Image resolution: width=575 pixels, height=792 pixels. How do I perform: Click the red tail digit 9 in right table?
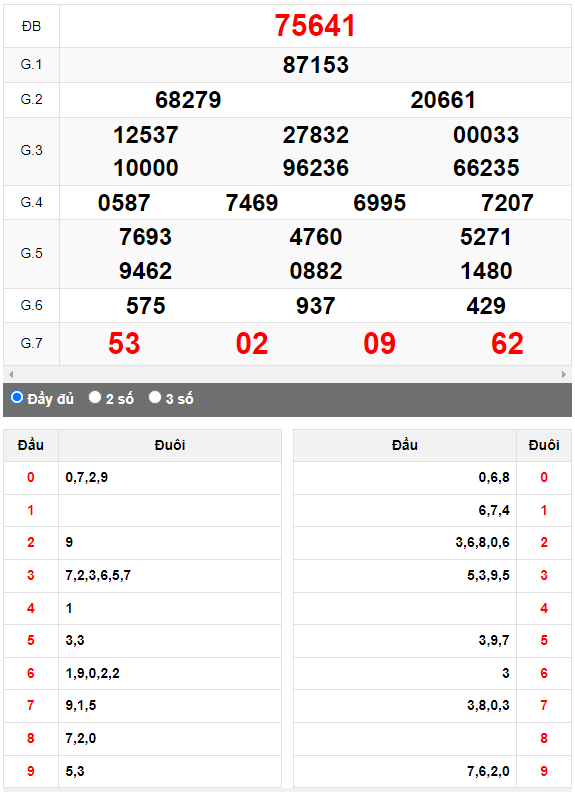click(544, 771)
